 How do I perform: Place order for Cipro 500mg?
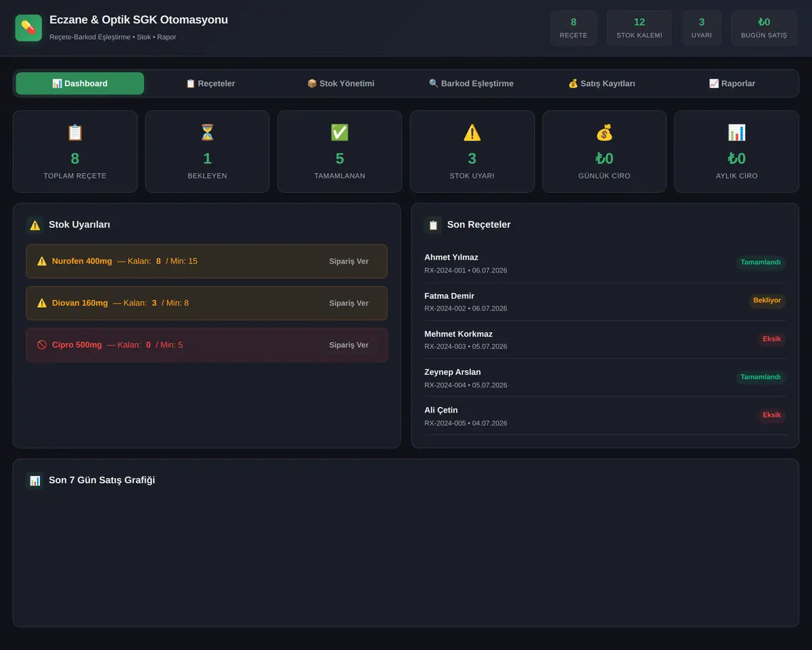click(349, 345)
